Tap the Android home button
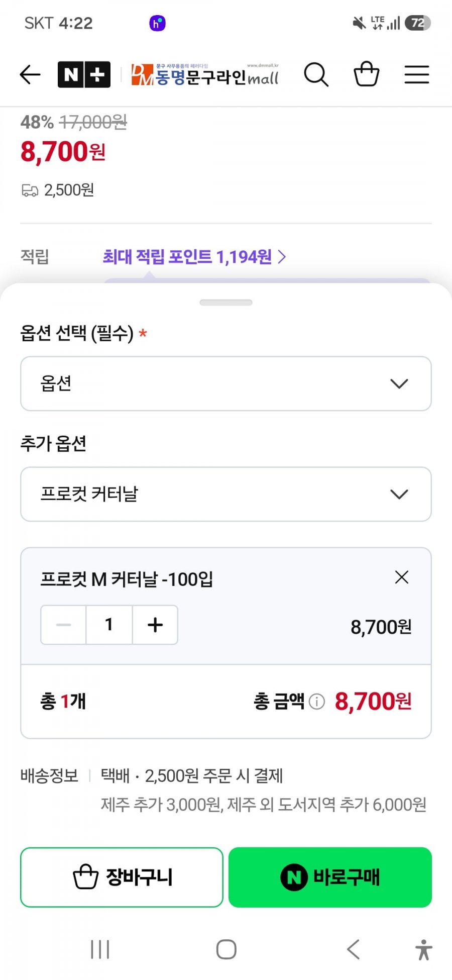452x980 pixels. click(227, 949)
